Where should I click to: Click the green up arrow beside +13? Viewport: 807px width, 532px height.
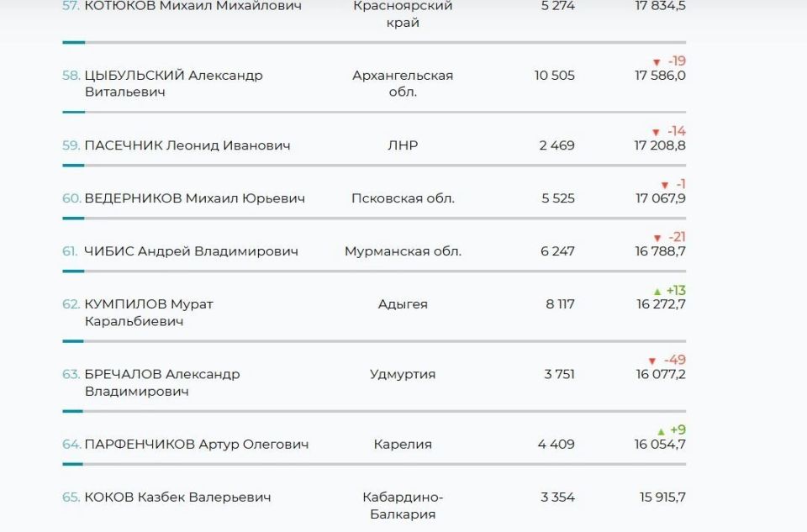tap(657, 291)
